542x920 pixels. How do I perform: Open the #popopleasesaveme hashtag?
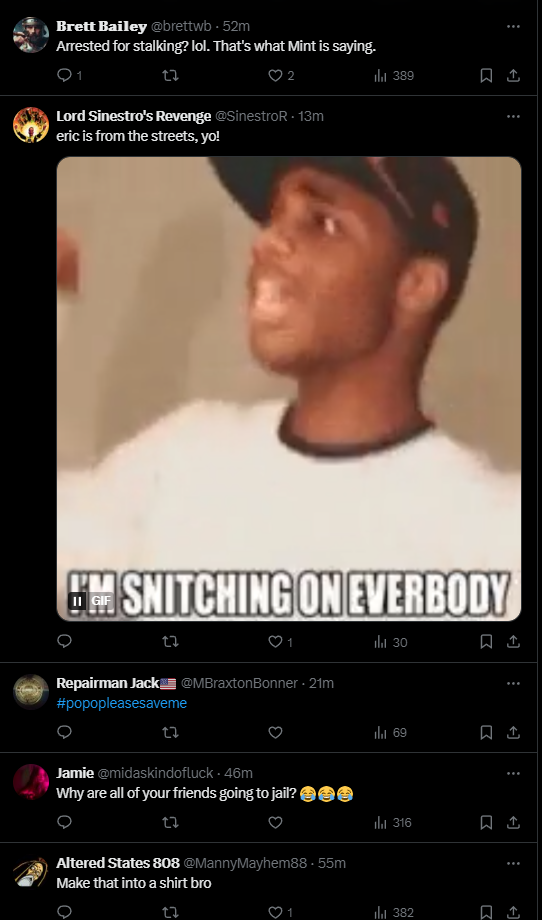pyautogui.click(x=121, y=703)
